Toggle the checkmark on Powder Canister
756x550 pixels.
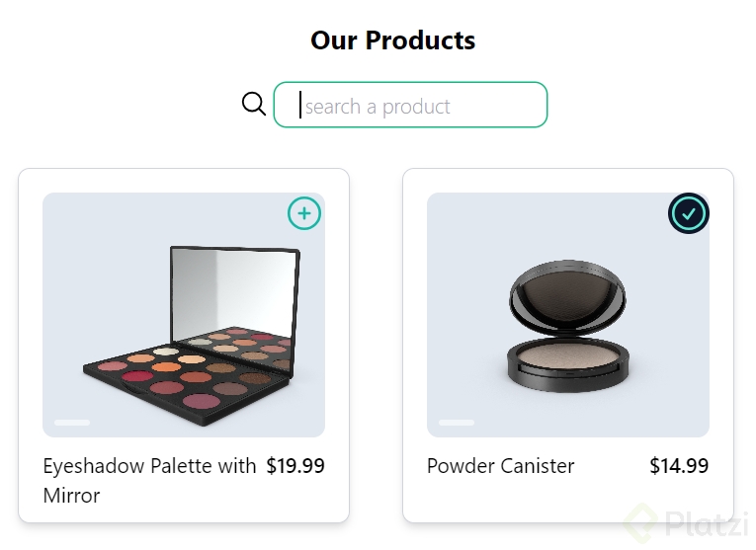coord(689,213)
